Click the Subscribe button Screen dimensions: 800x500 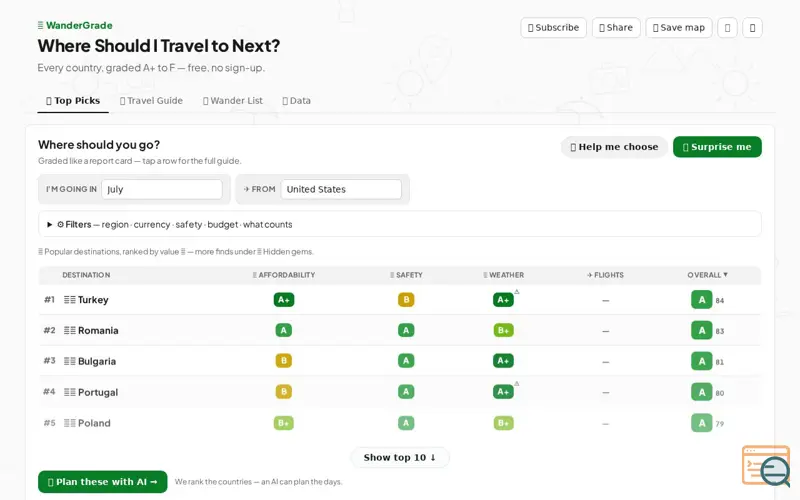tap(553, 28)
